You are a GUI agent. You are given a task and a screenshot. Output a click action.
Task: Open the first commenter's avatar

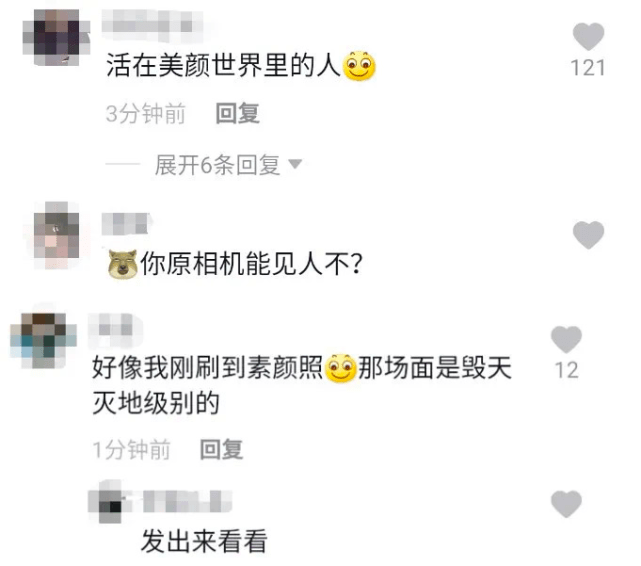pos(56,37)
